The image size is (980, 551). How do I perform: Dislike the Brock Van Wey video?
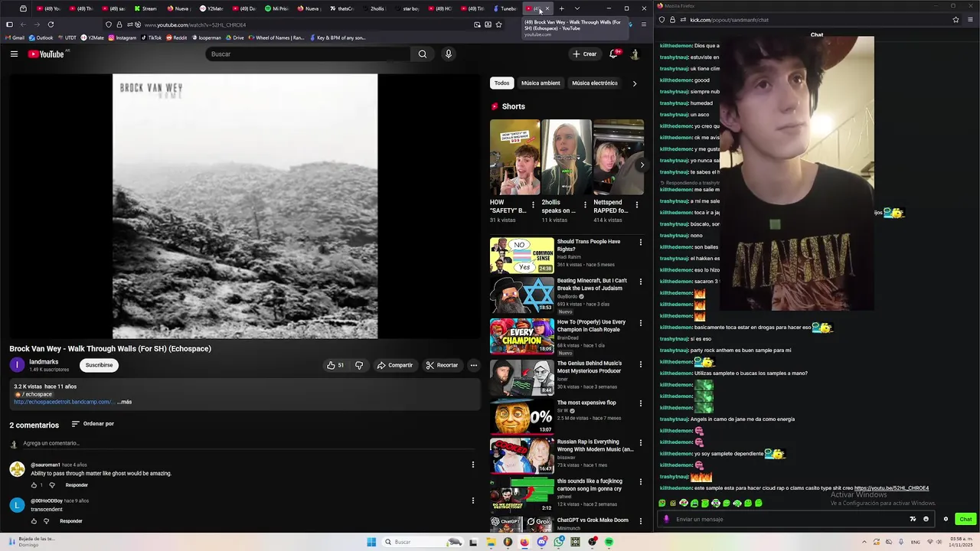[359, 365]
